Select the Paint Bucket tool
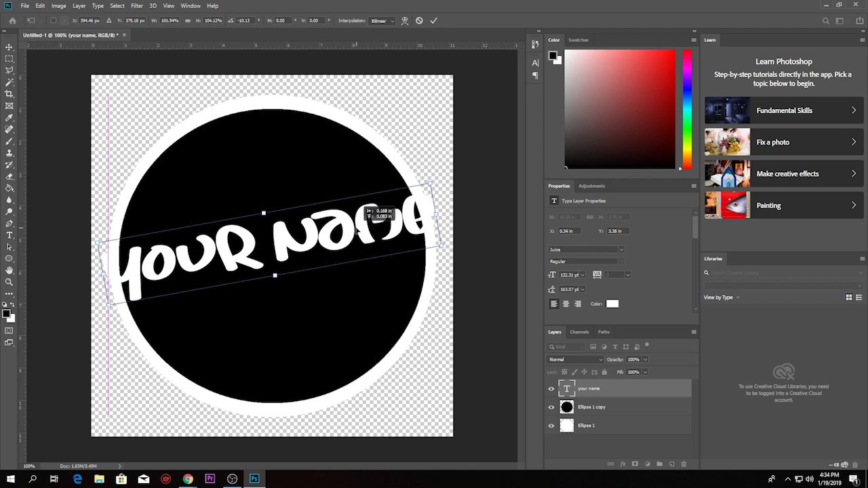 pos(9,188)
